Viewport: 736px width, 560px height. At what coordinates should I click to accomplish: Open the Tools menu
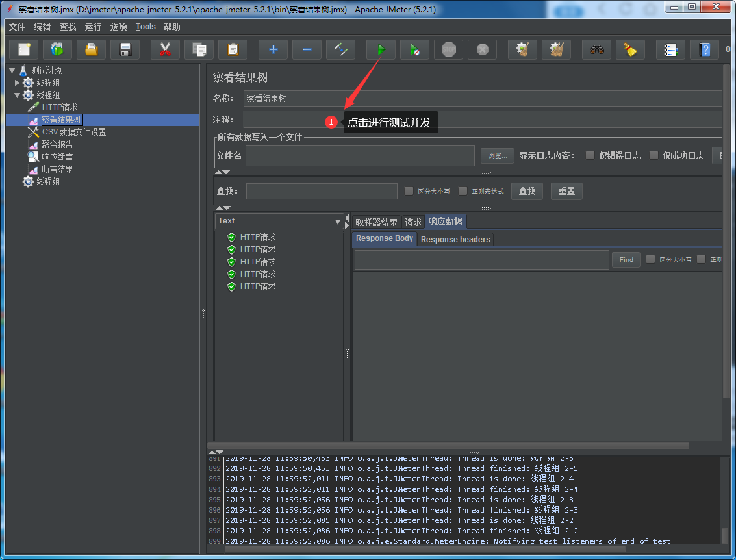click(146, 27)
